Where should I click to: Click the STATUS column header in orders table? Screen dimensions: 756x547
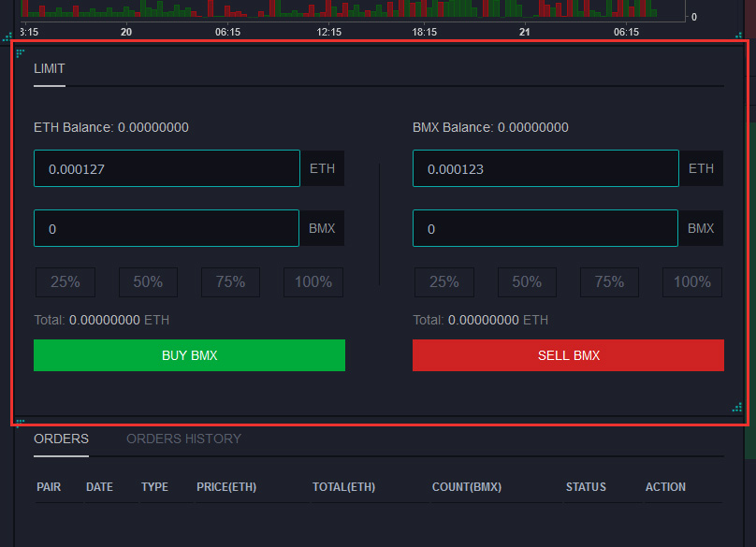tap(586, 487)
